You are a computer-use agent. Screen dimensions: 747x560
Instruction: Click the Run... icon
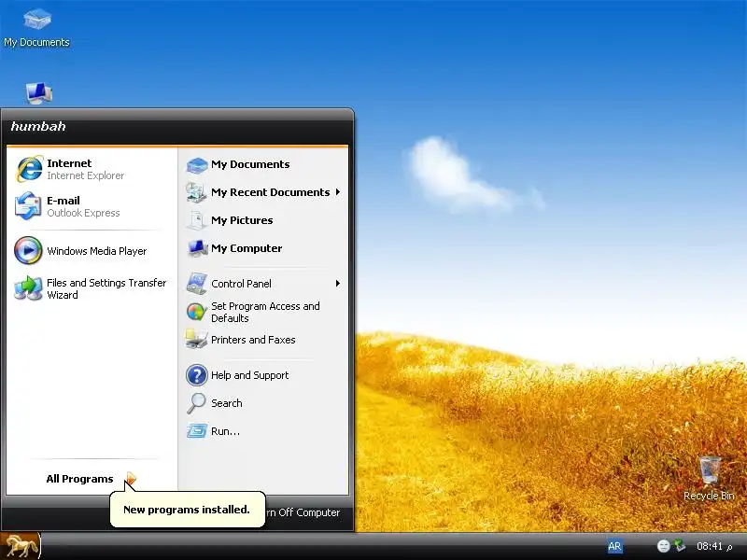(x=196, y=431)
